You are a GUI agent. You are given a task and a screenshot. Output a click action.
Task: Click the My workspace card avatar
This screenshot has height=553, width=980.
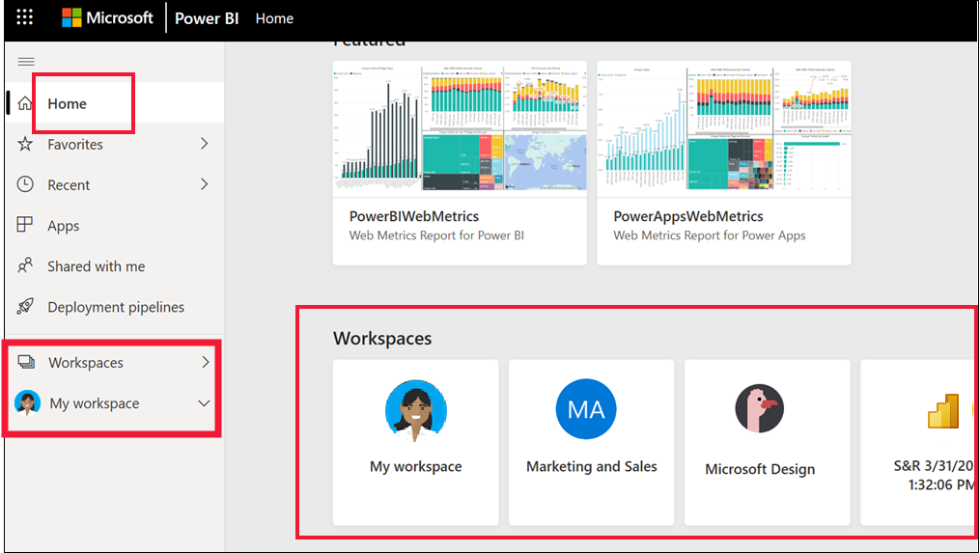[415, 410]
